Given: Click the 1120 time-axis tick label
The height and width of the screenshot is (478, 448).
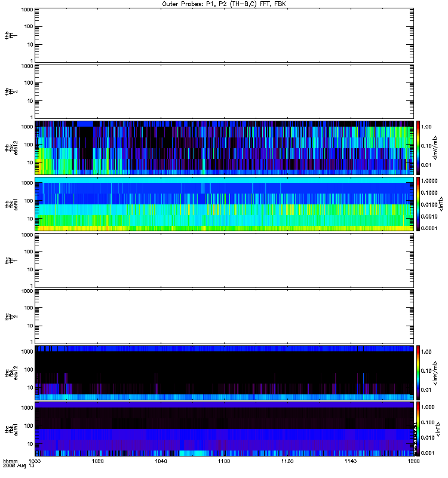Looking at the screenshot, I should click(x=287, y=461).
